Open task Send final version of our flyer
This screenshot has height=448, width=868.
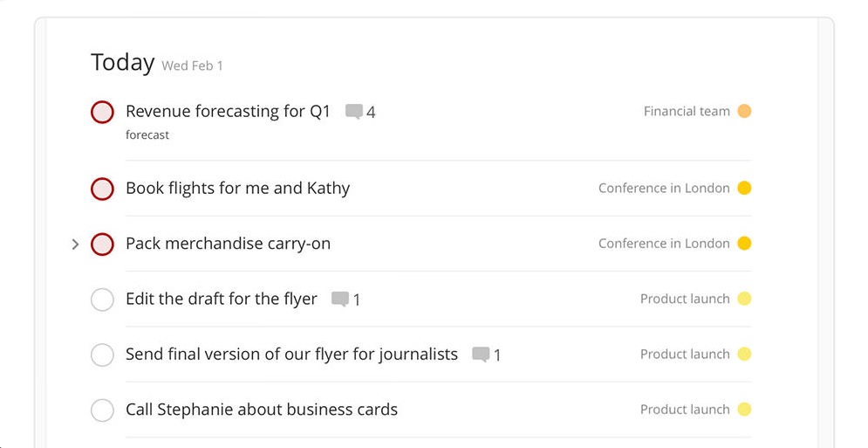point(291,354)
